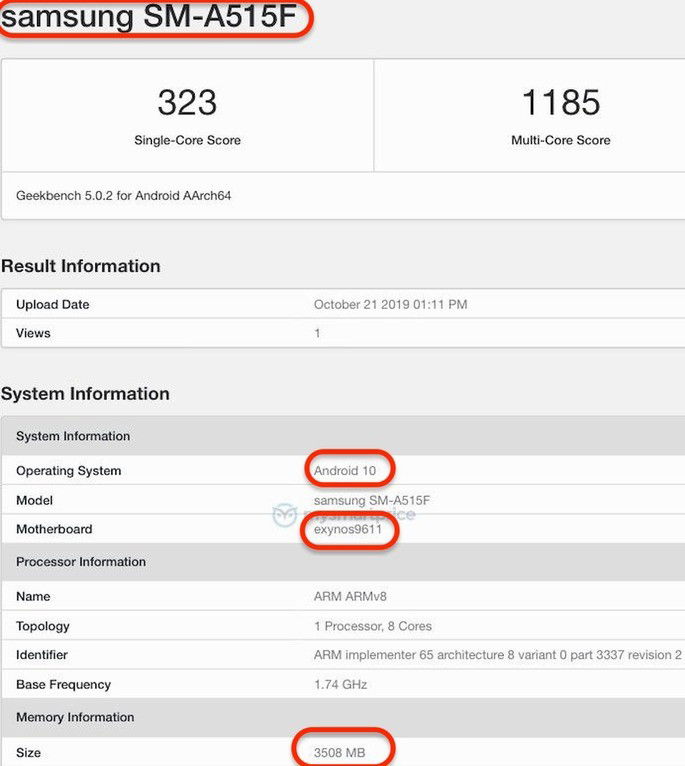Click the Topology row label
The height and width of the screenshot is (766, 685).
43,626
